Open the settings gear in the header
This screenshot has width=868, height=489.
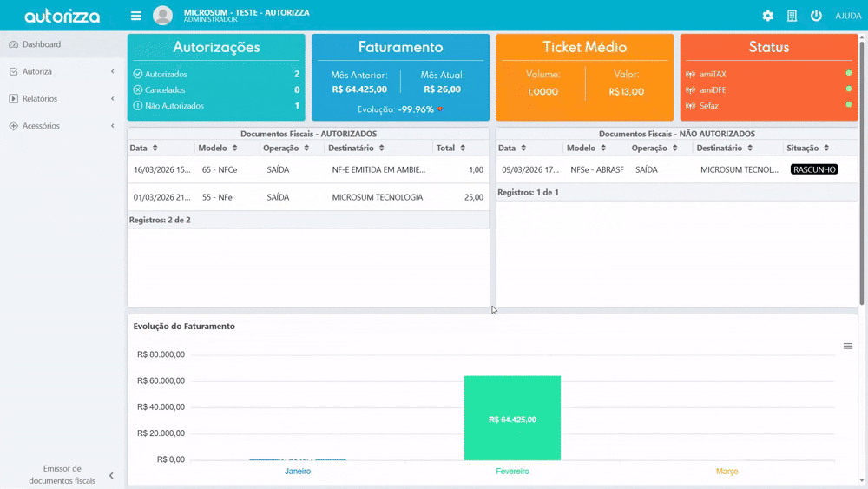coord(767,16)
